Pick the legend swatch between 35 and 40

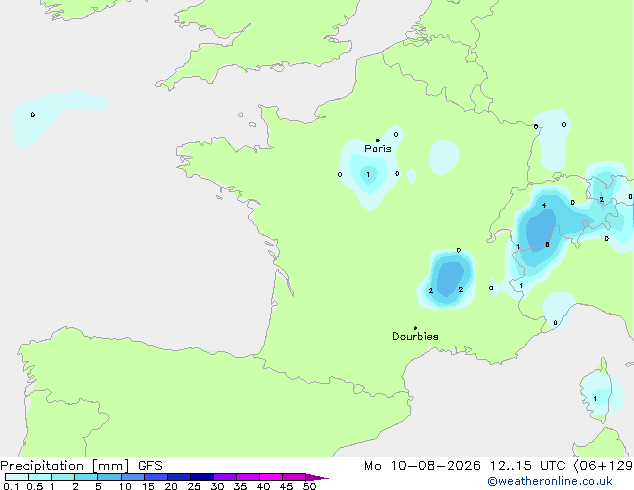[x=248, y=477]
